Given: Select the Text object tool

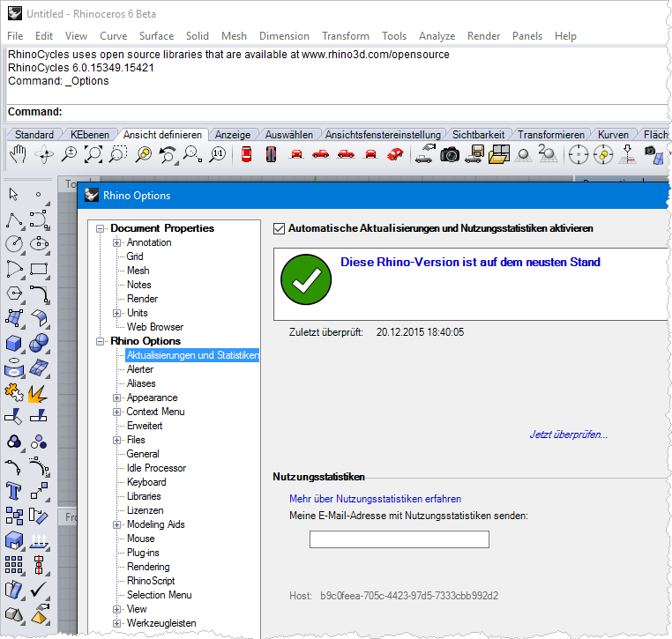Looking at the screenshot, I should point(14,491).
